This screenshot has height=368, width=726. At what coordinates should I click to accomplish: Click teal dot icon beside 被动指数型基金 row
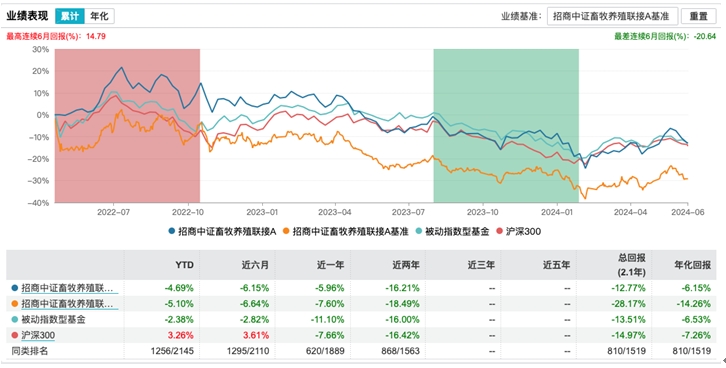point(15,319)
